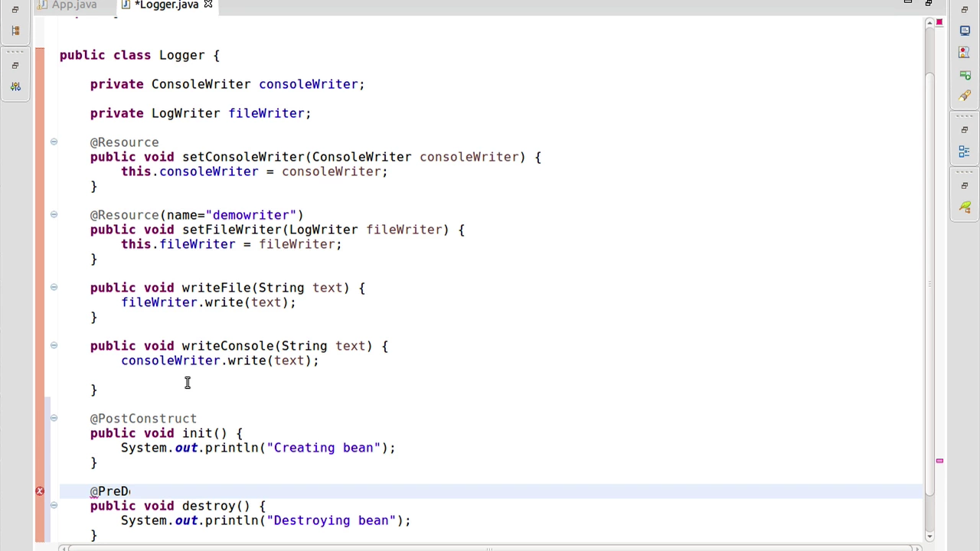
Task: Click the red error indicator atop overview ruler
Action: (939, 23)
